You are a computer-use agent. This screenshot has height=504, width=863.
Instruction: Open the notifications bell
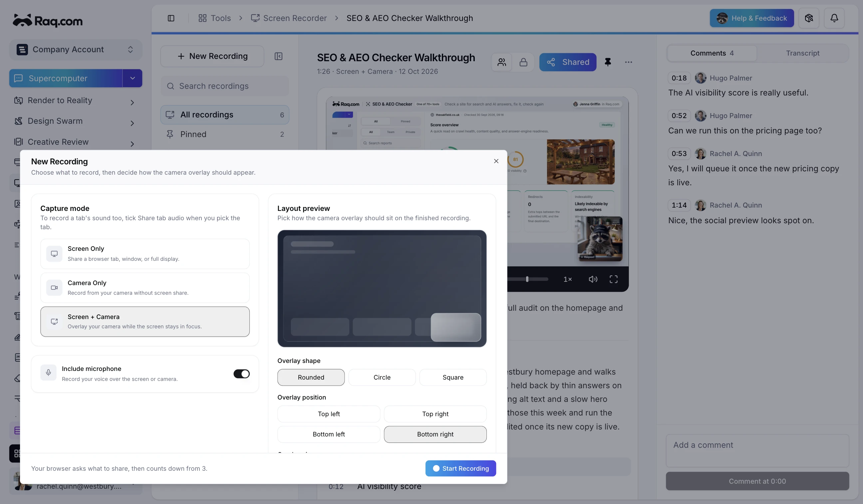[x=834, y=18]
